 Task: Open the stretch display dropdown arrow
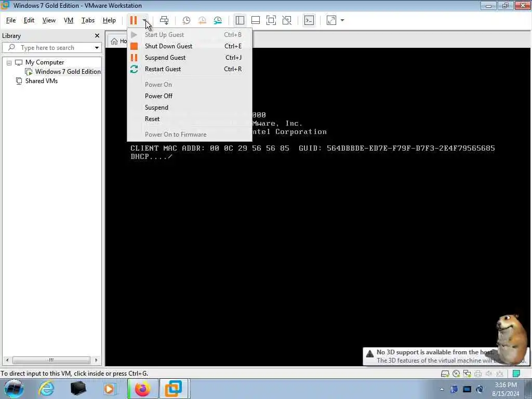342,20
